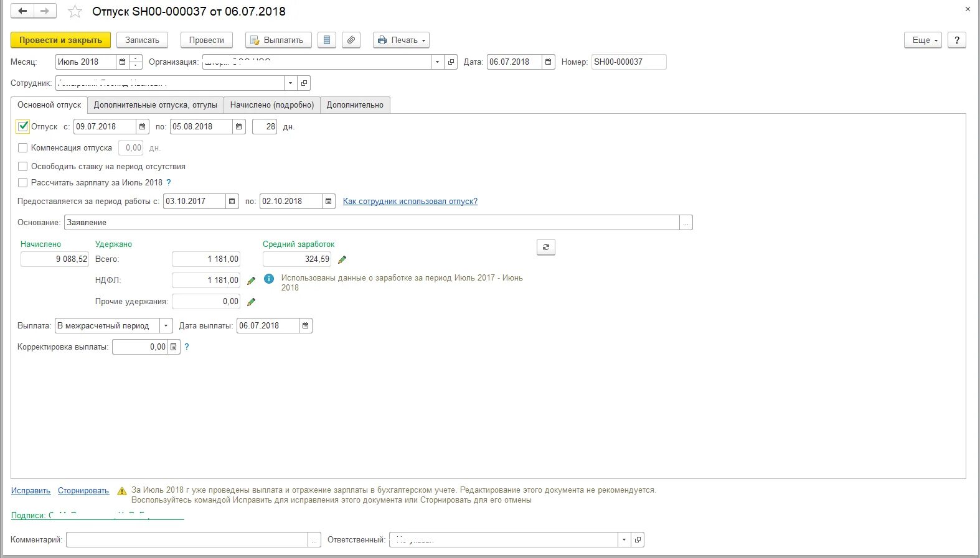Click the Записать button

[142, 40]
